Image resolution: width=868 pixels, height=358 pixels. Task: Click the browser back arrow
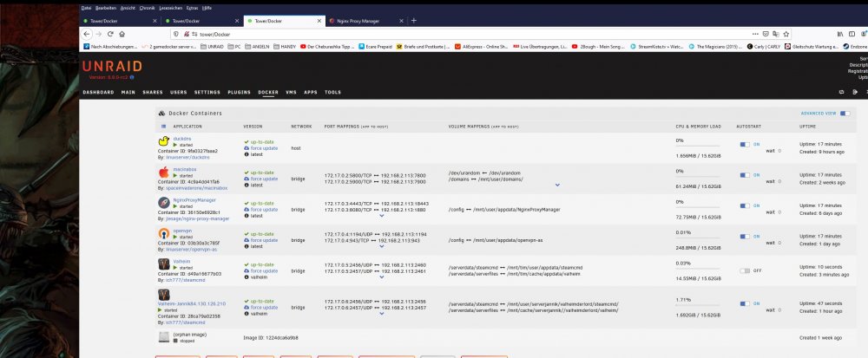pos(87,34)
